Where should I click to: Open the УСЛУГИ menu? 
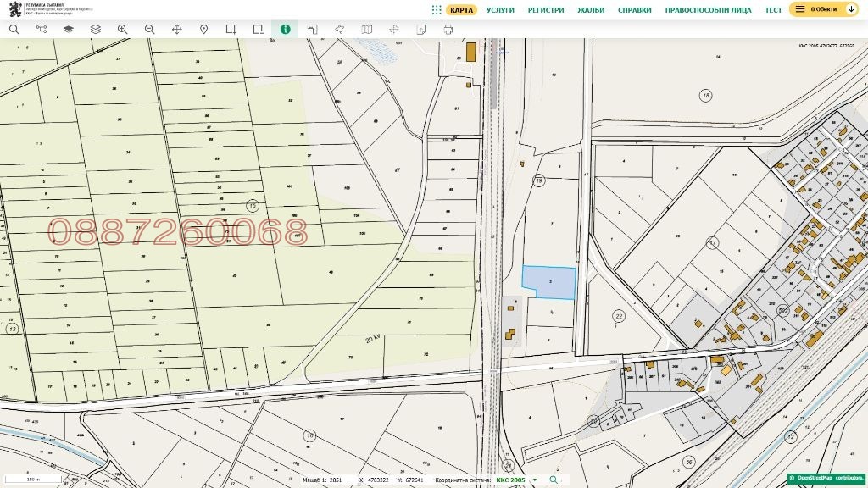pyautogui.click(x=500, y=10)
